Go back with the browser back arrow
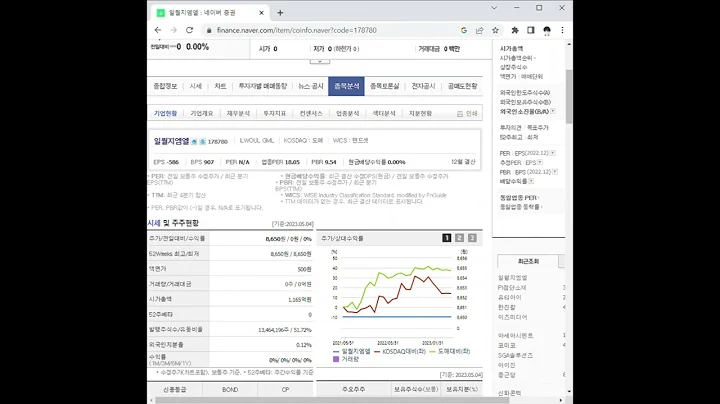Image resolution: width=720 pixels, height=404 pixels. click(158, 30)
